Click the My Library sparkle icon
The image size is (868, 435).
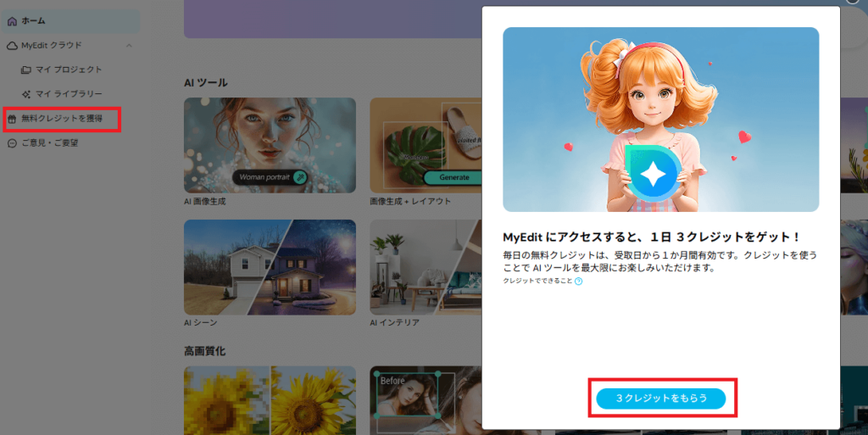pyautogui.click(x=26, y=94)
